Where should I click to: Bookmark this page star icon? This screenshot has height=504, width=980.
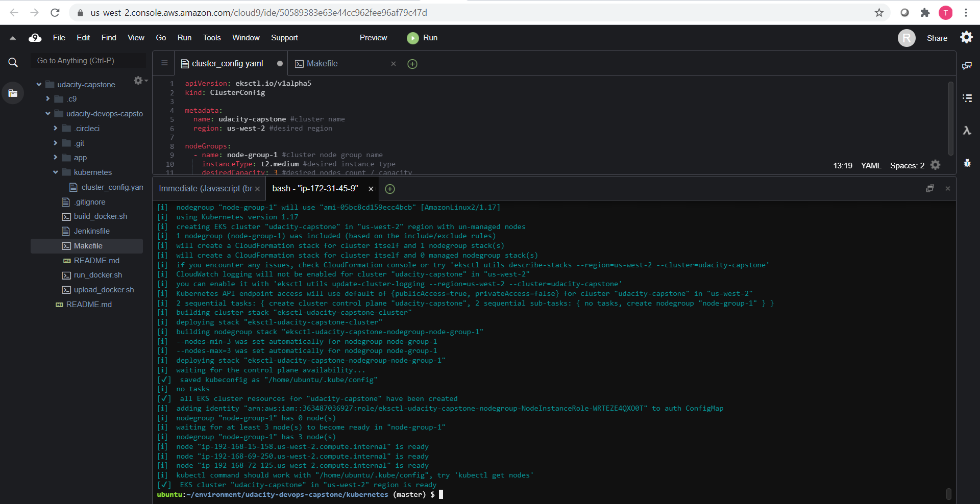tap(879, 13)
